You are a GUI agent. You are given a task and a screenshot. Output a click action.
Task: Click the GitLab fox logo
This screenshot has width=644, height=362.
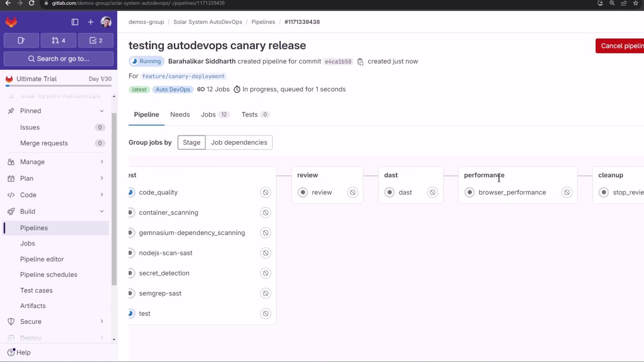coord(11,22)
